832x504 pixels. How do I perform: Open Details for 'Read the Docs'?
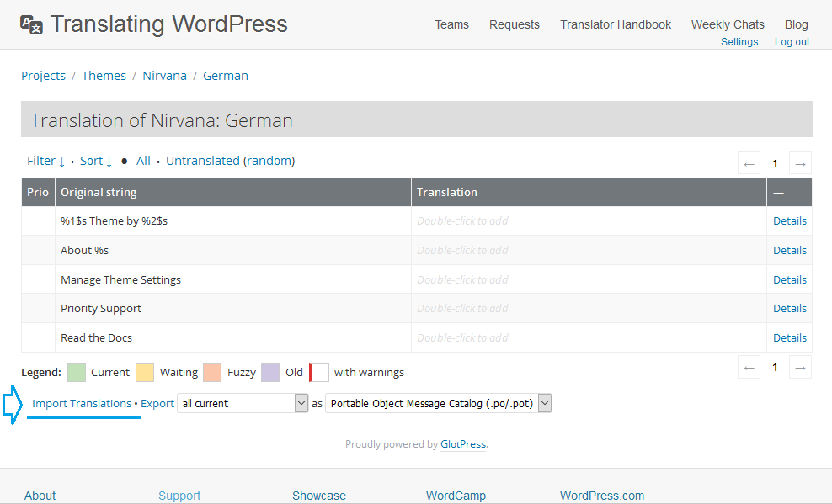click(x=790, y=338)
